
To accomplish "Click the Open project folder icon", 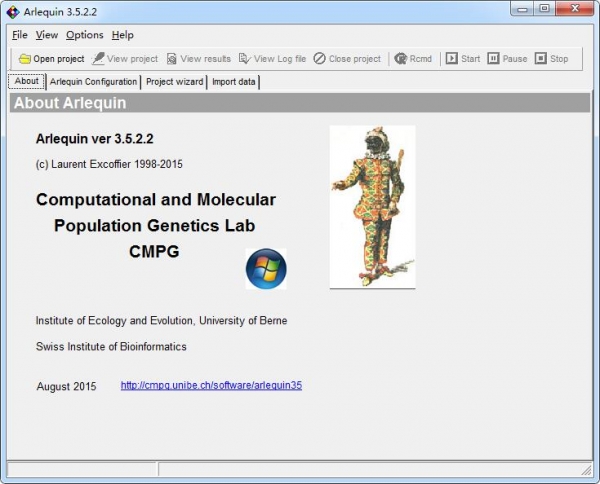I will point(25,59).
